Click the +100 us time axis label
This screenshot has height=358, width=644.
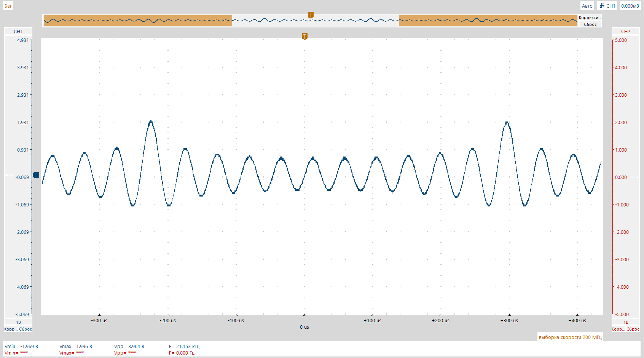[x=373, y=320]
